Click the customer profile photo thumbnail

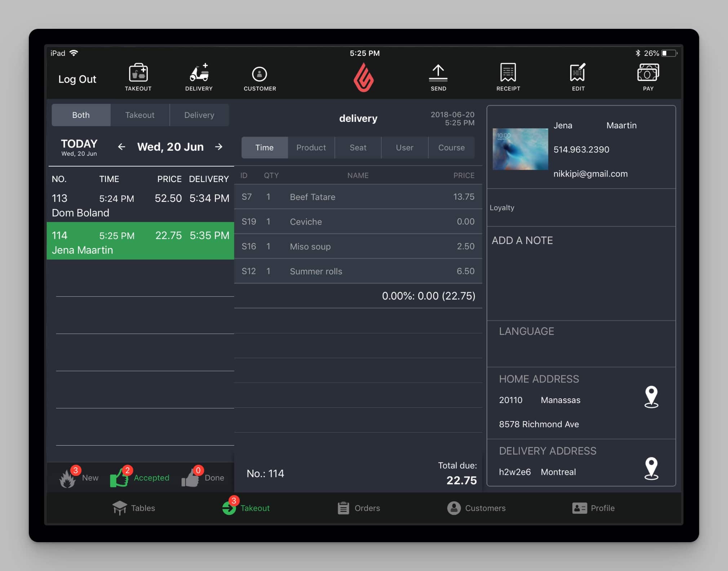tap(520, 149)
